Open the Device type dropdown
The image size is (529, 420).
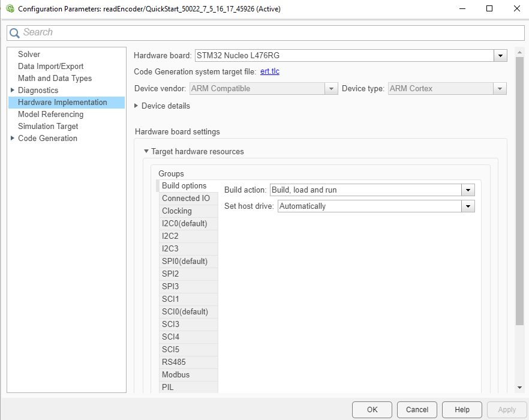coord(500,88)
